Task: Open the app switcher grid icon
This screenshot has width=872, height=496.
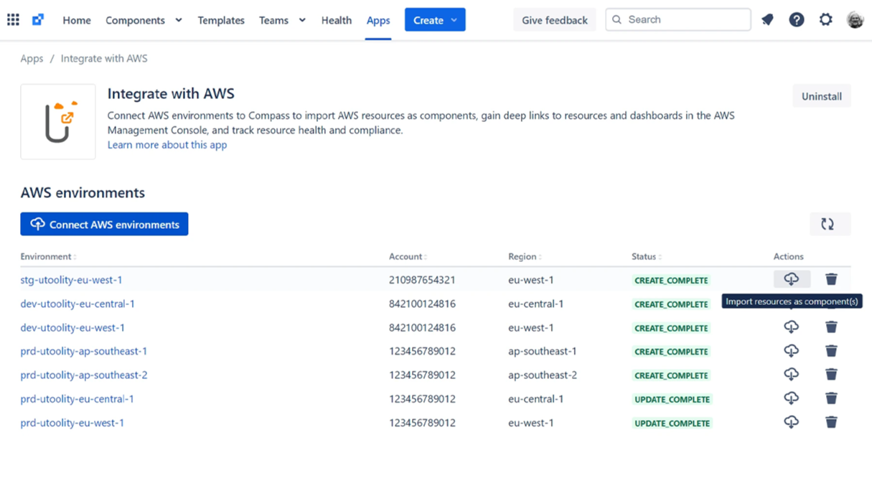Action: tap(13, 20)
